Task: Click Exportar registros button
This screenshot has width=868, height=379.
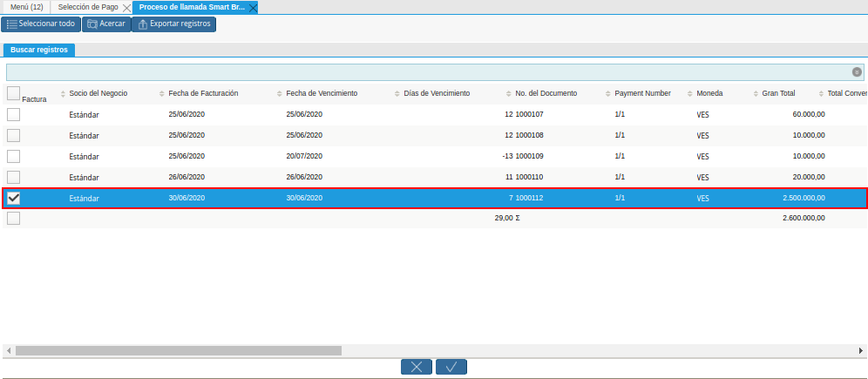Action: click(173, 24)
